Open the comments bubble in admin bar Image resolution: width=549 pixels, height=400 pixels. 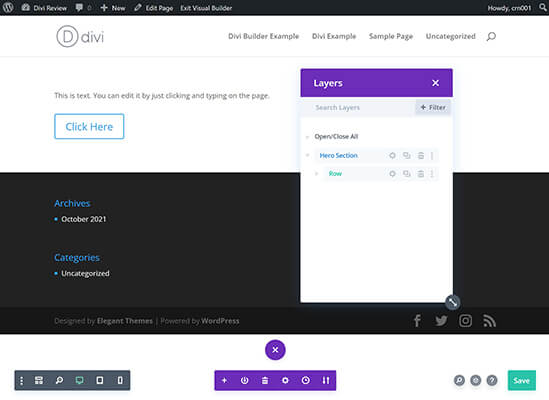[x=83, y=8]
